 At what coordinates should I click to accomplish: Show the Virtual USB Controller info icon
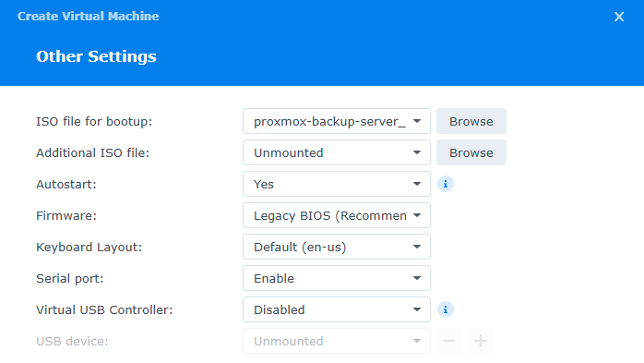(x=446, y=309)
